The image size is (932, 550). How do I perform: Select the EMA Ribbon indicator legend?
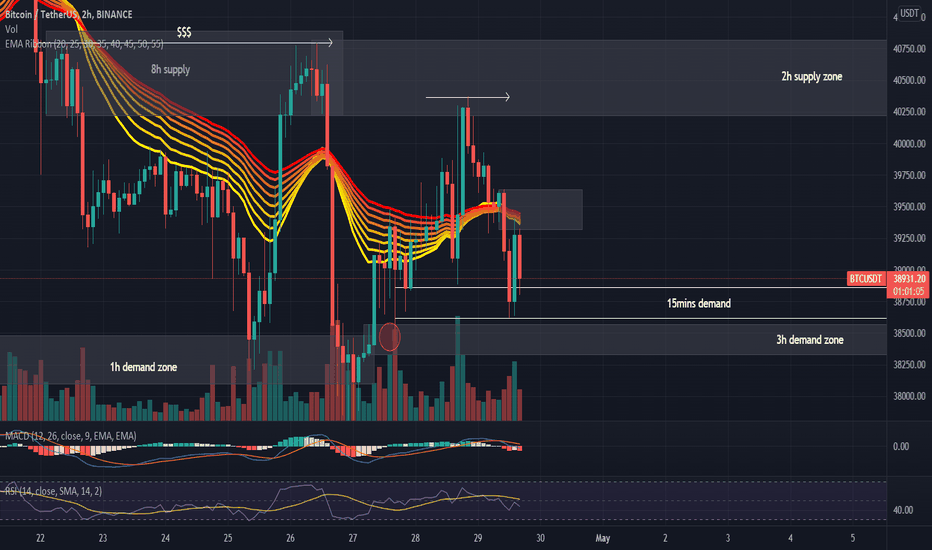click(84, 44)
